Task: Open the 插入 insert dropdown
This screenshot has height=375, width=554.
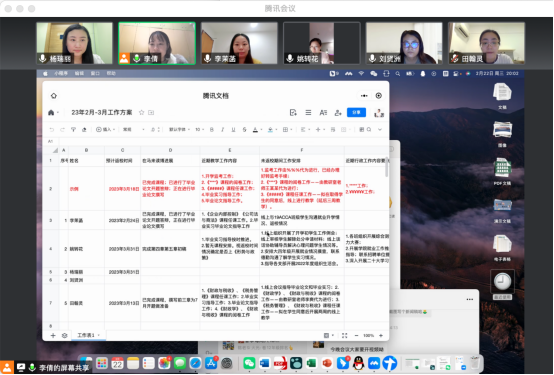Action: (x=106, y=130)
